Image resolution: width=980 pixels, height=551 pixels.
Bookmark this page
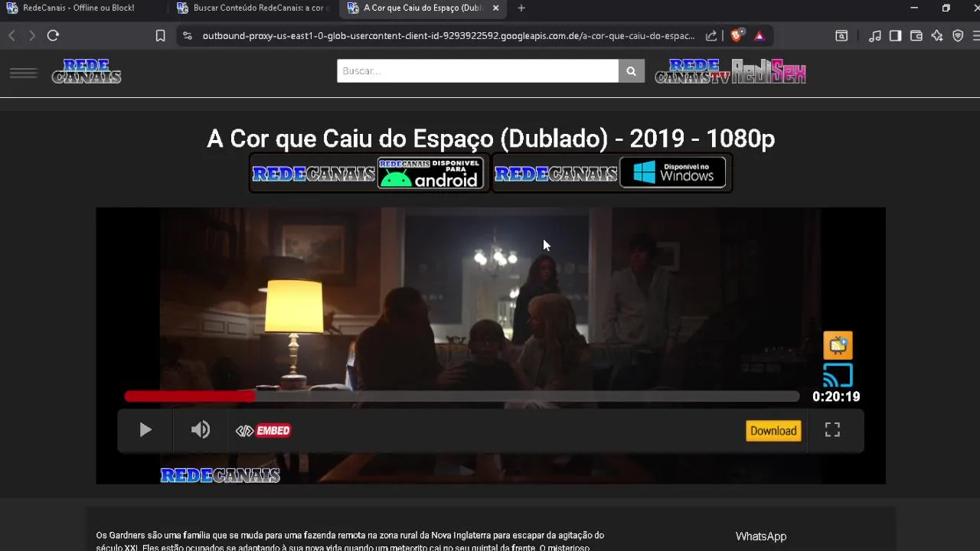pos(160,36)
